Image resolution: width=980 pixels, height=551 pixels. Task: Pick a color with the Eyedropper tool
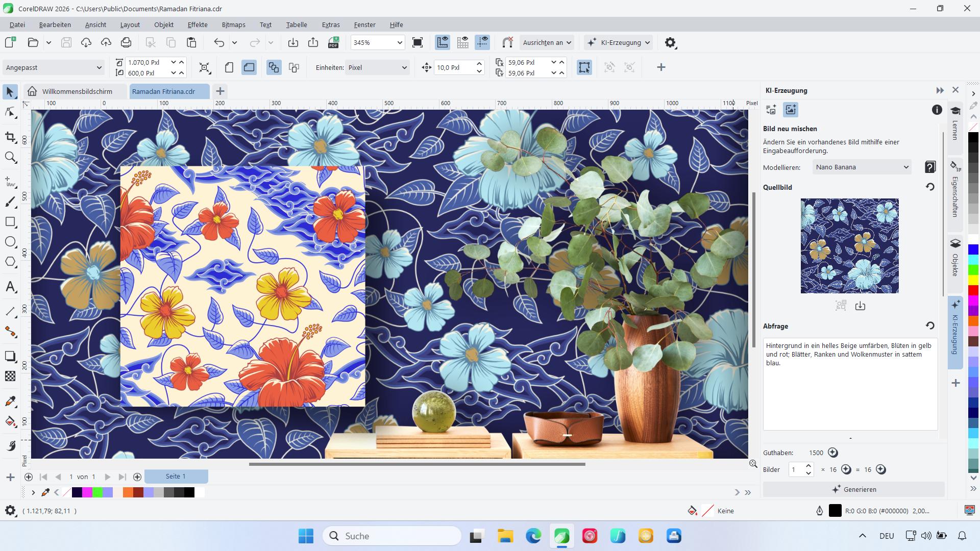[11, 402]
